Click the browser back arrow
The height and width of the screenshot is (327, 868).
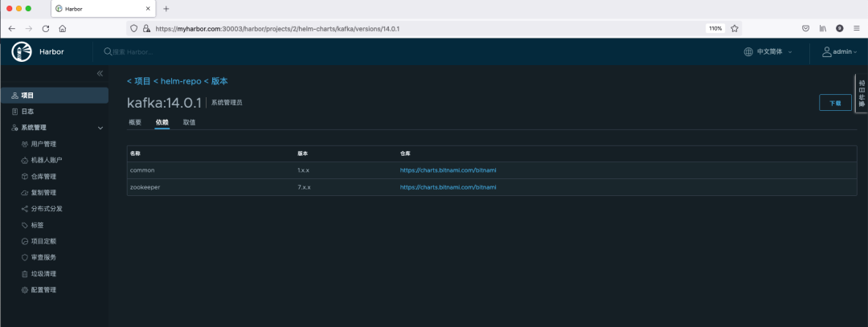(x=11, y=28)
